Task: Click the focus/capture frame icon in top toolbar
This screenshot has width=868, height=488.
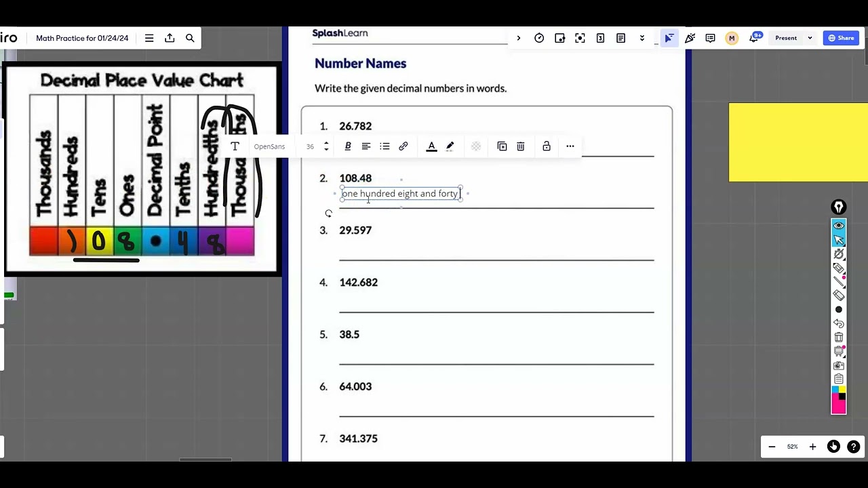Action: coord(580,38)
